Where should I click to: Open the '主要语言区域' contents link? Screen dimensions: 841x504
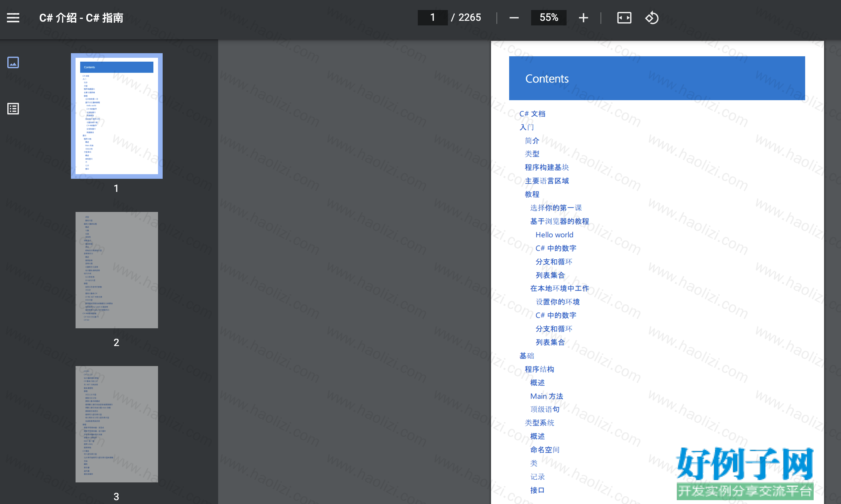(547, 181)
